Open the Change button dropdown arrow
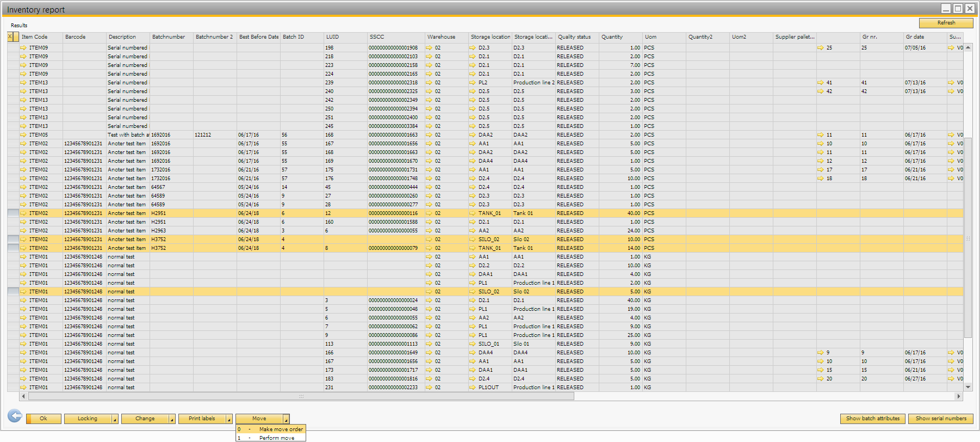This screenshot has height=442, width=980. pos(172,419)
